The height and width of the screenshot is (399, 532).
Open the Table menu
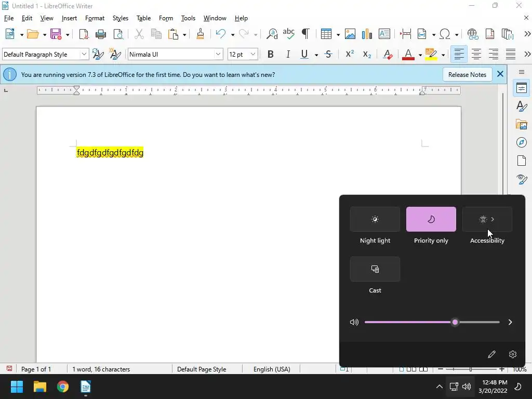(x=143, y=18)
